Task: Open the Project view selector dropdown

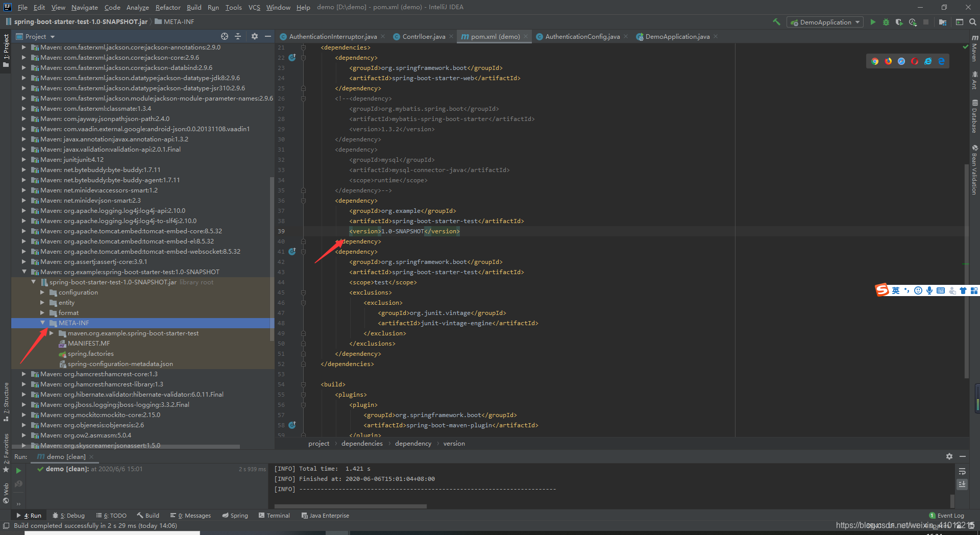Action: (x=36, y=36)
